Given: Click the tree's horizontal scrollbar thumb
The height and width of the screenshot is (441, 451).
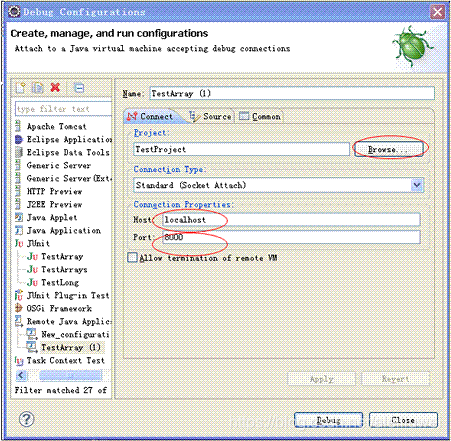Looking at the screenshot, I should pyautogui.click(x=70, y=375).
